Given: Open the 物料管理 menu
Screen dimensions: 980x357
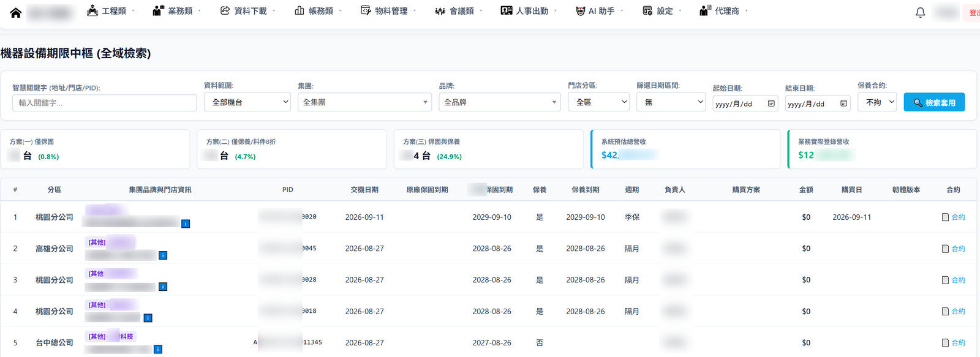Looking at the screenshot, I should [x=388, y=11].
